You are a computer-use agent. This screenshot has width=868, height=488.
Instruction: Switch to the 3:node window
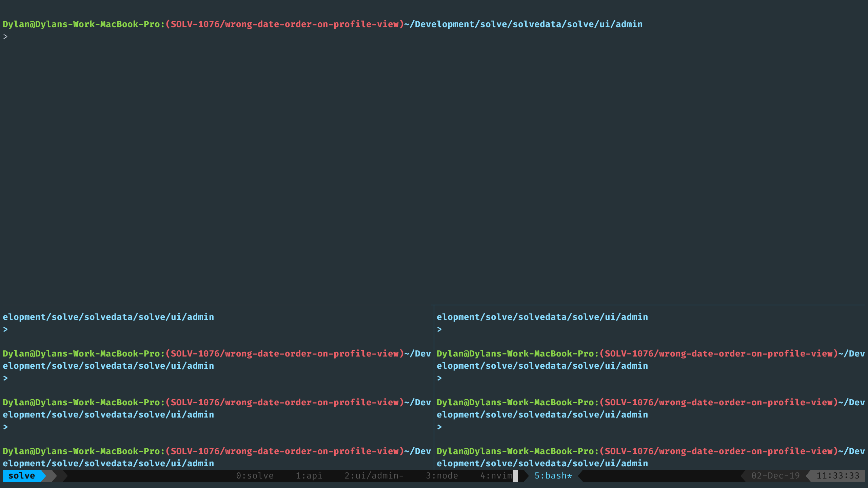[442, 475]
